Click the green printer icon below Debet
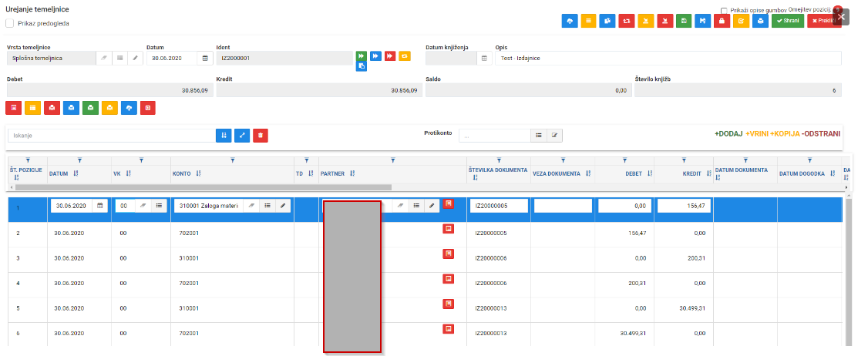The height and width of the screenshot is (356, 868). tap(90, 108)
